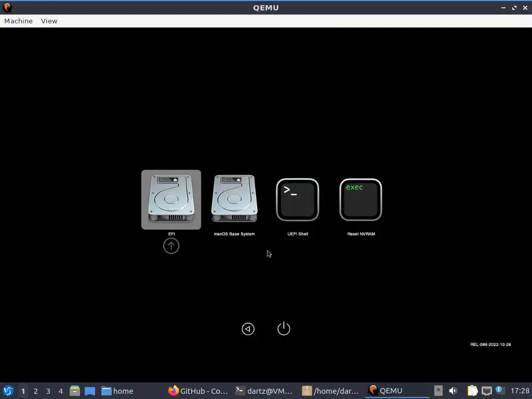
Task: Click the EFI label text
Action: [171, 234]
